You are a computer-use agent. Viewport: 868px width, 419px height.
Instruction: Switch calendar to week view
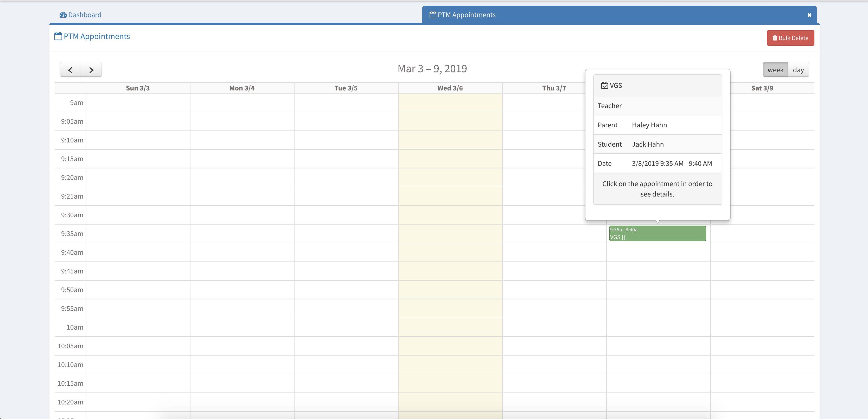tap(775, 70)
